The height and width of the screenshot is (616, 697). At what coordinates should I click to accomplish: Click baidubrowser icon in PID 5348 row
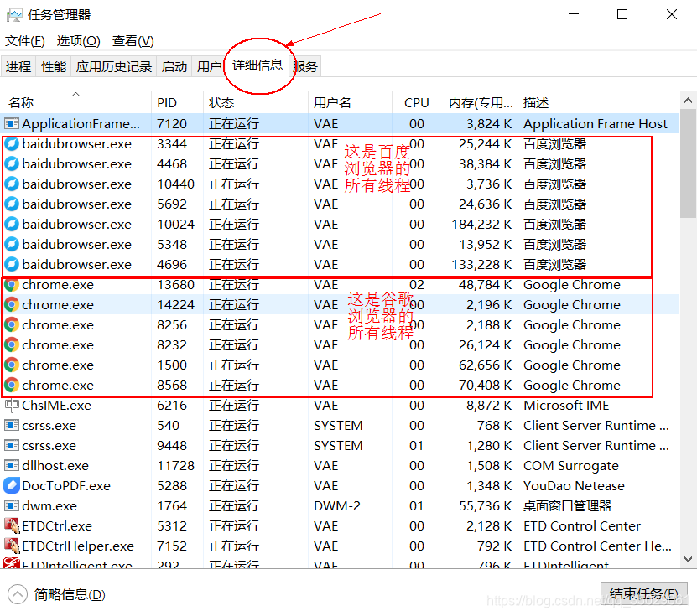pyautogui.click(x=12, y=244)
